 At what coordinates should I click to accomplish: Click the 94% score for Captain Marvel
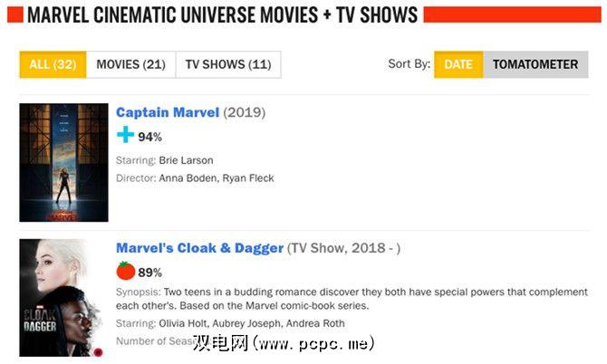click(x=150, y=138)
